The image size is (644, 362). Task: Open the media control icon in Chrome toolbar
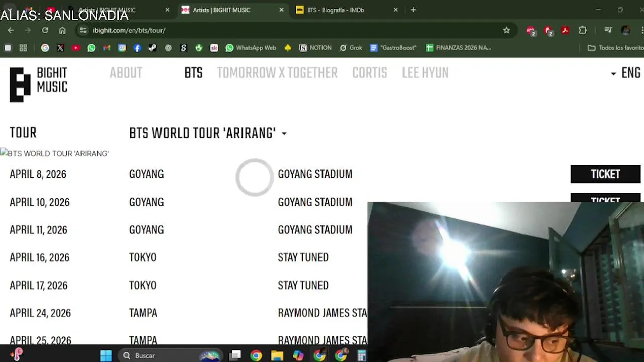pyautogui.click(x=608, y=30)
